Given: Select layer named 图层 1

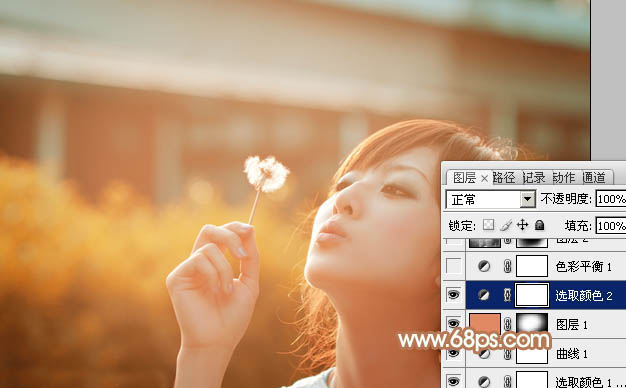Looking at the screenshot, I should (x=572, y=325).
